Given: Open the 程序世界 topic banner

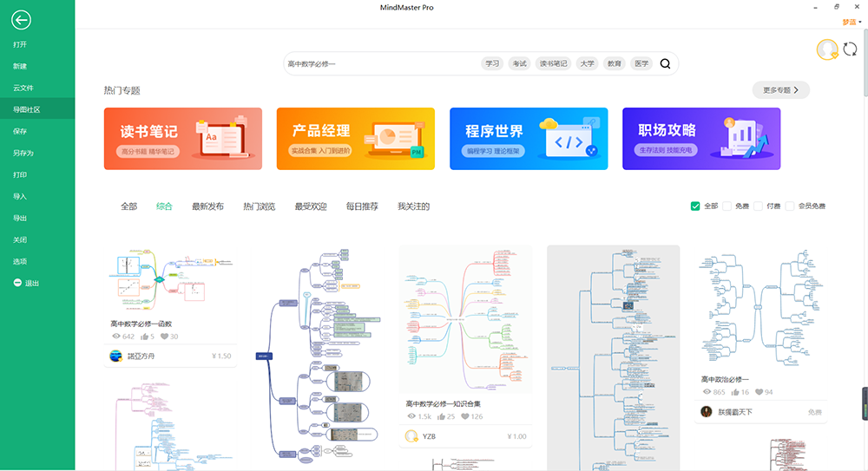Looking at the screenshot, I should [529, 139].
